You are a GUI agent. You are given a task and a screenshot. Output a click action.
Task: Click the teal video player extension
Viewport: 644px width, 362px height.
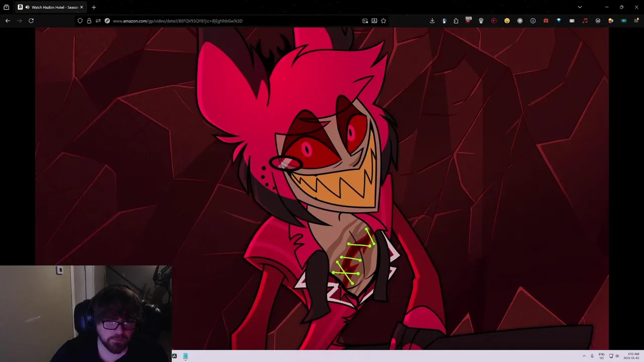[x=624, y=21]
